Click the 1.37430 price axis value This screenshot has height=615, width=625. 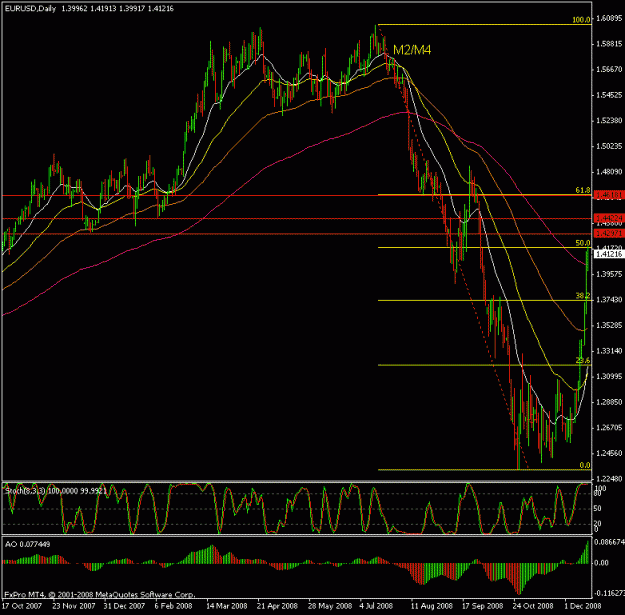609,299
